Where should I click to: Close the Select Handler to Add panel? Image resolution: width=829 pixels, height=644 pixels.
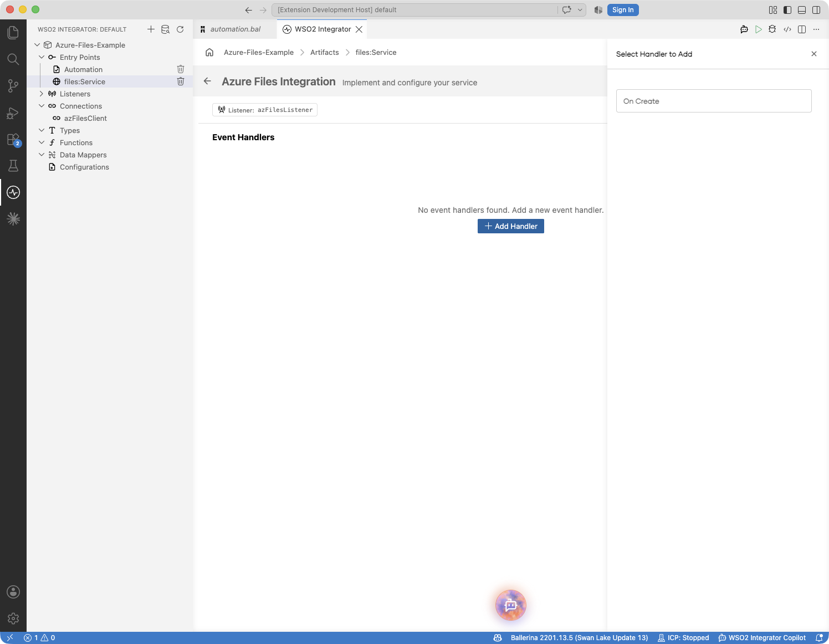814,54
